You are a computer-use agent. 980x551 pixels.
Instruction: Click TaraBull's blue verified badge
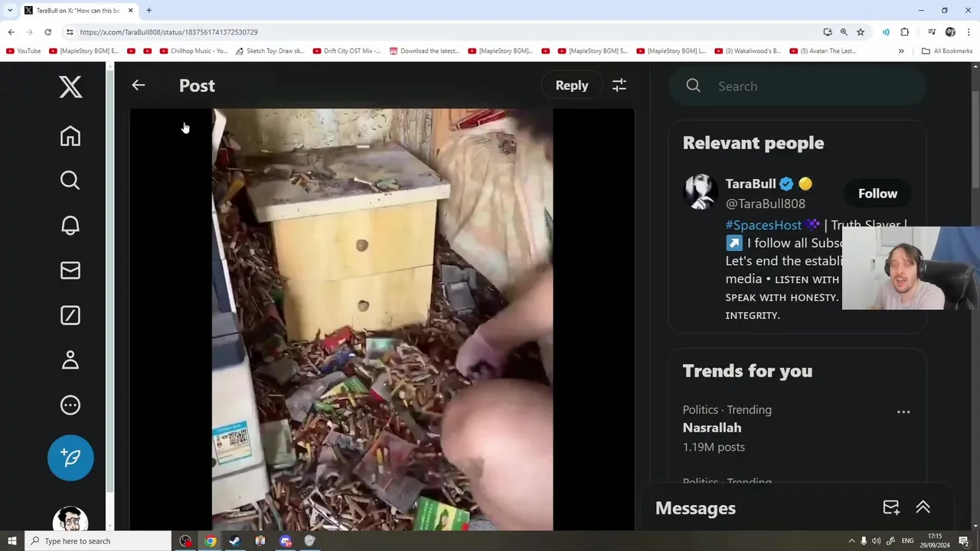tap(786, 184)
